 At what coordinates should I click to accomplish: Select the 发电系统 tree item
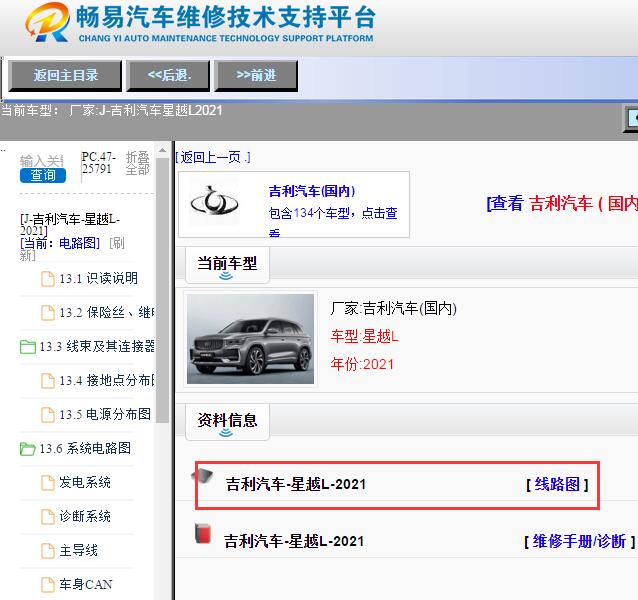(x=85, y=483)
